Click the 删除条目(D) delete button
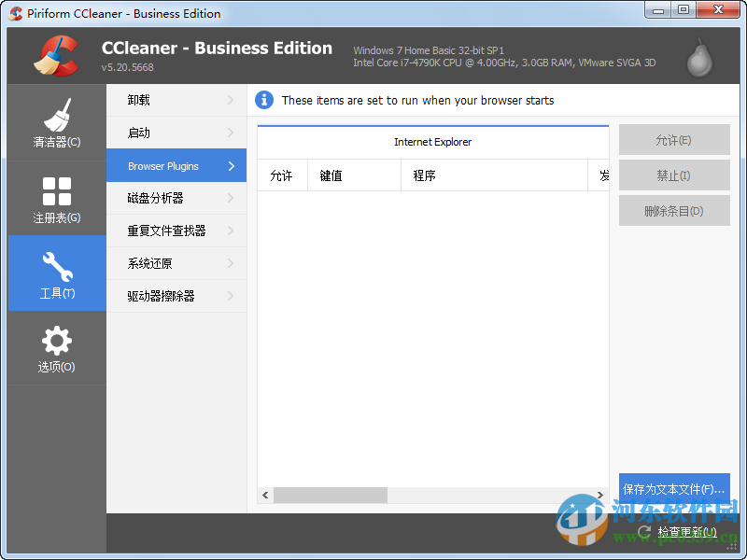 pos(674,211)
